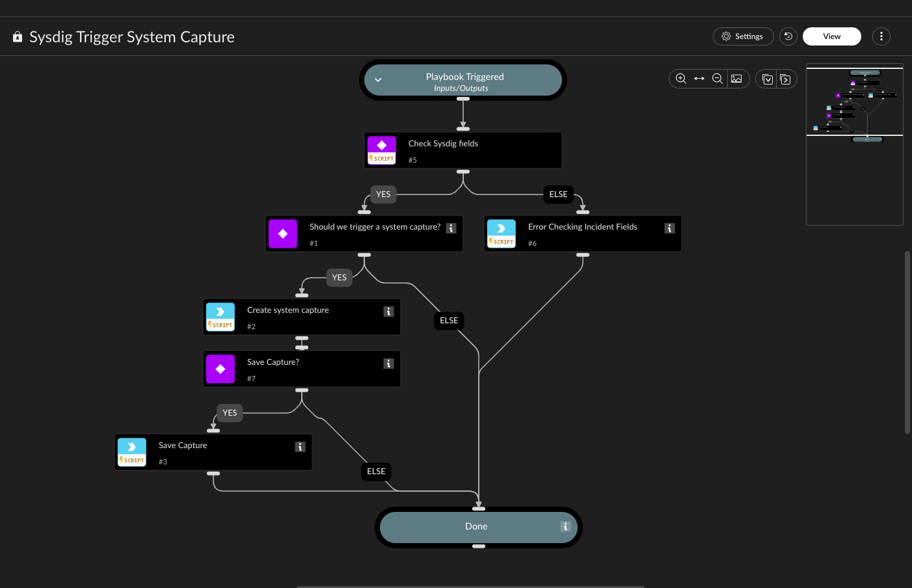Click the lock icon beside playbook title
912x588 pixels.
[18, 37]
